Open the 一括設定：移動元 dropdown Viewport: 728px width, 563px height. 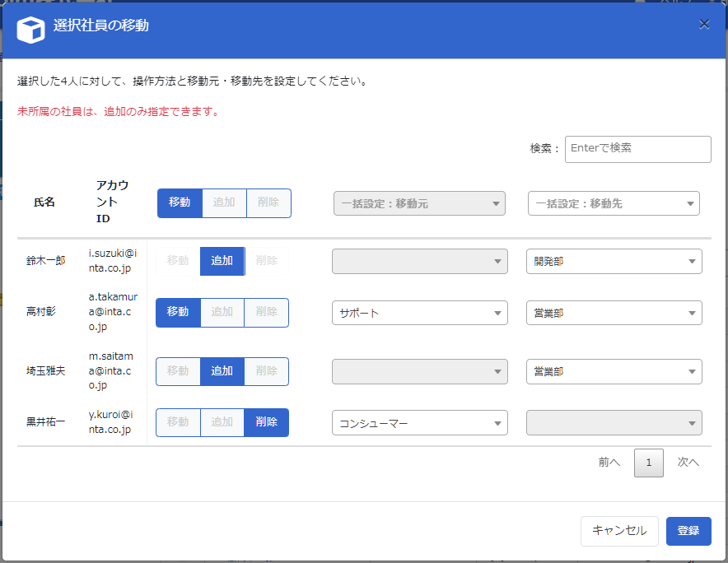pyautogui.click(x=419, y=203)
